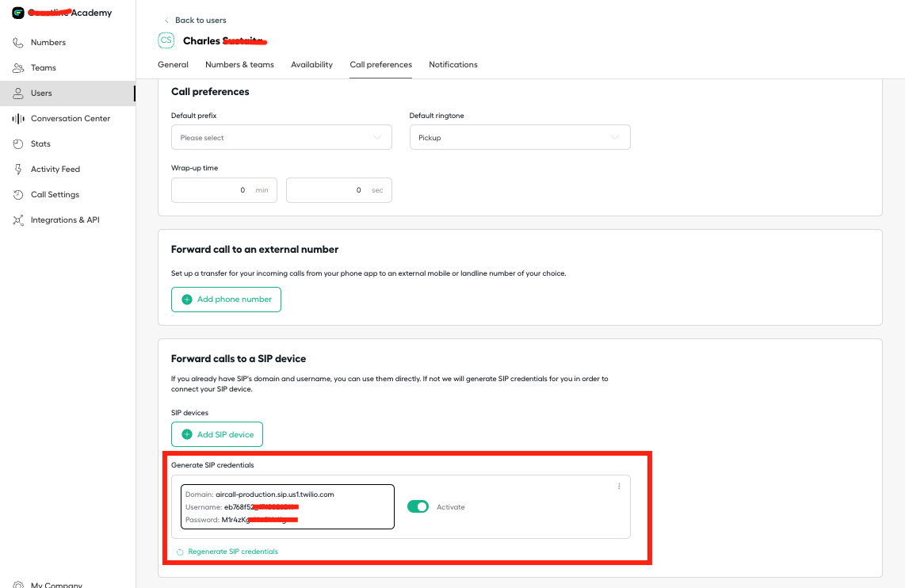Open Numbers via the phone icon
Screen dimensions: 905x588
18,43
